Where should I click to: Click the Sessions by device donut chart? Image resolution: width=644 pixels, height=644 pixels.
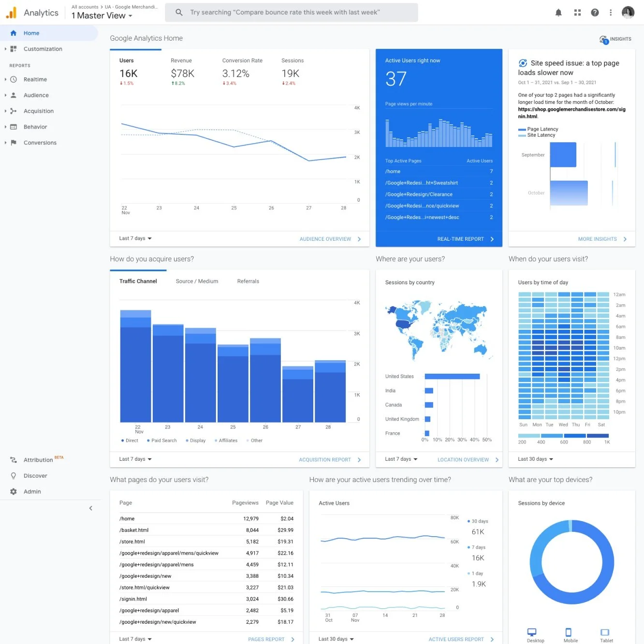click(x=572, y=562)
